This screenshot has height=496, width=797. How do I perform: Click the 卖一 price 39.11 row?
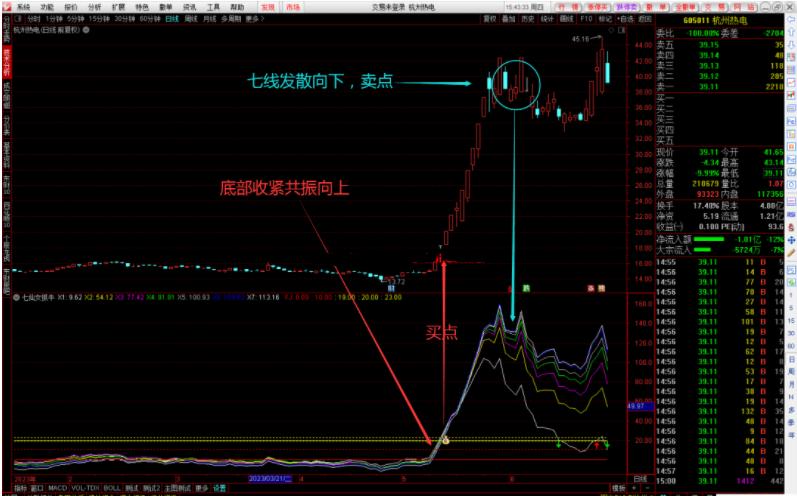pos(720,87)
